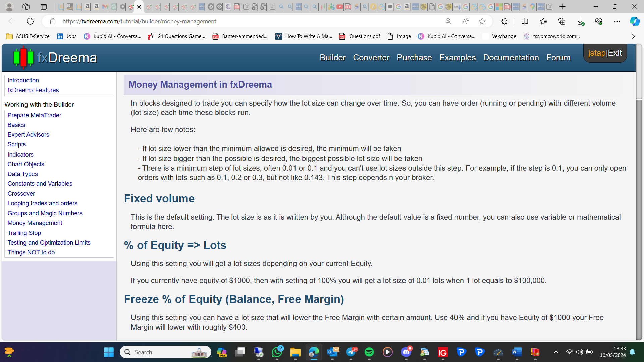The height and width of the screenshot is (362, 644).
Task: Open the Windows Start menu
Action: pyautogui.click(x=109, y=352)
